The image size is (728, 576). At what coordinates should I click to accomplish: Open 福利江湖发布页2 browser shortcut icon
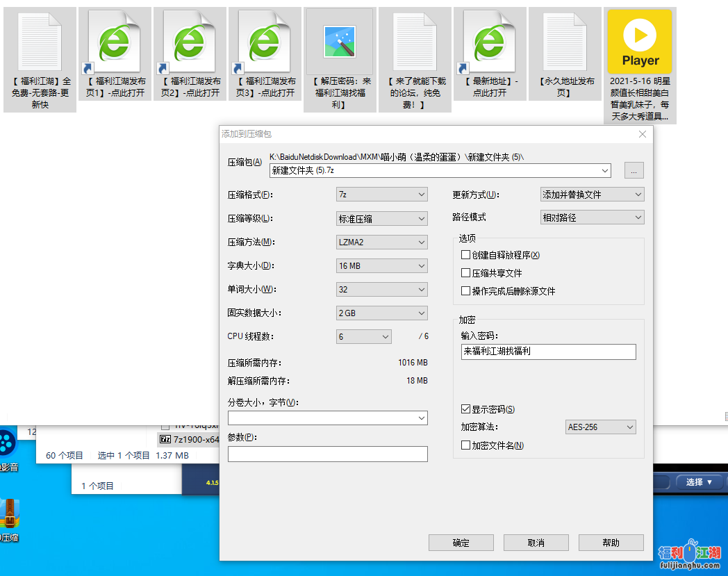tap(190, 42)
